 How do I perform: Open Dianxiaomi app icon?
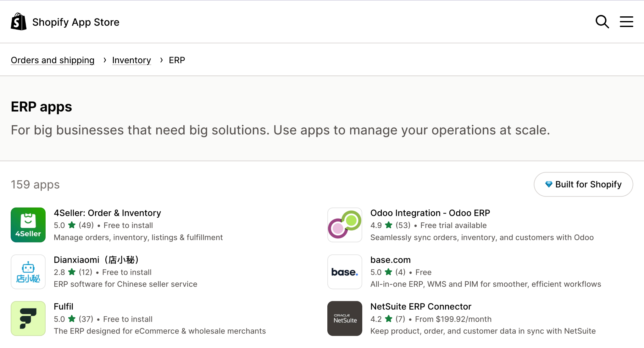(28, 272)
